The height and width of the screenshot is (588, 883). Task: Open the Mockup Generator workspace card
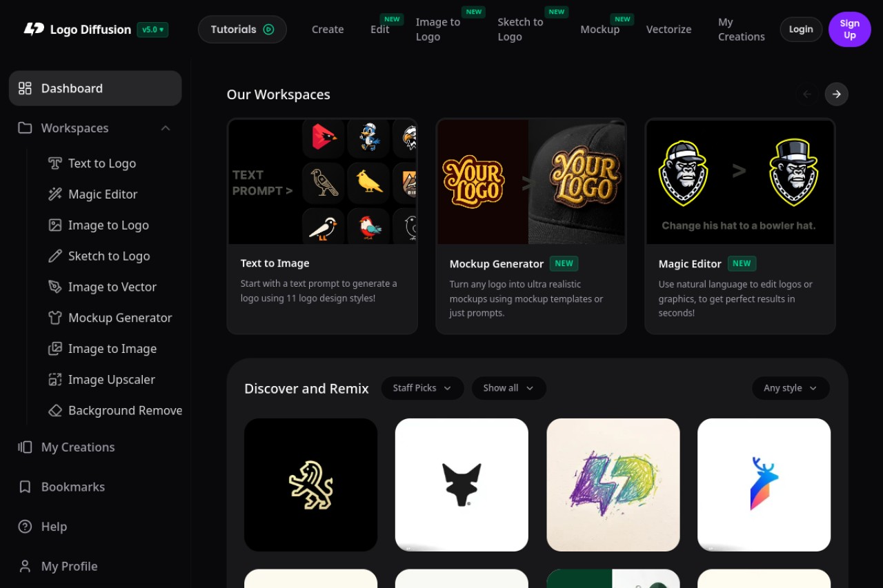pyautogui.click(x=531, y=226)
